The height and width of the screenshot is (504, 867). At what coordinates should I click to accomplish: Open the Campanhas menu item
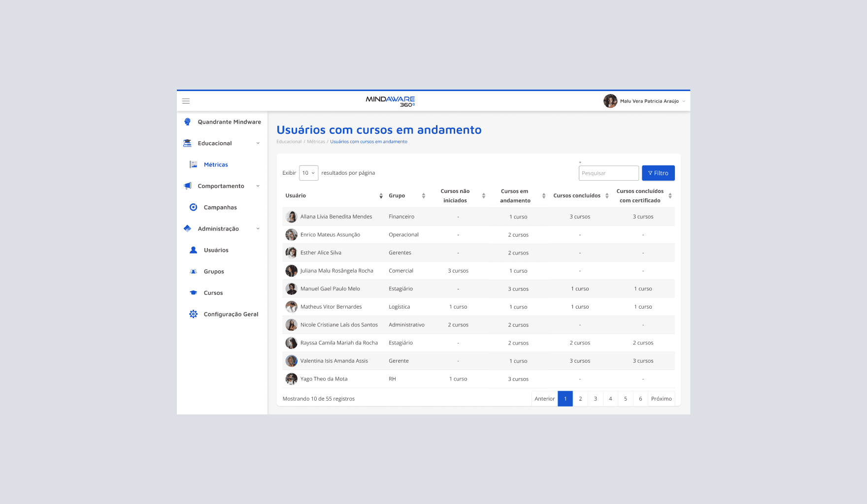pos(220,208)
